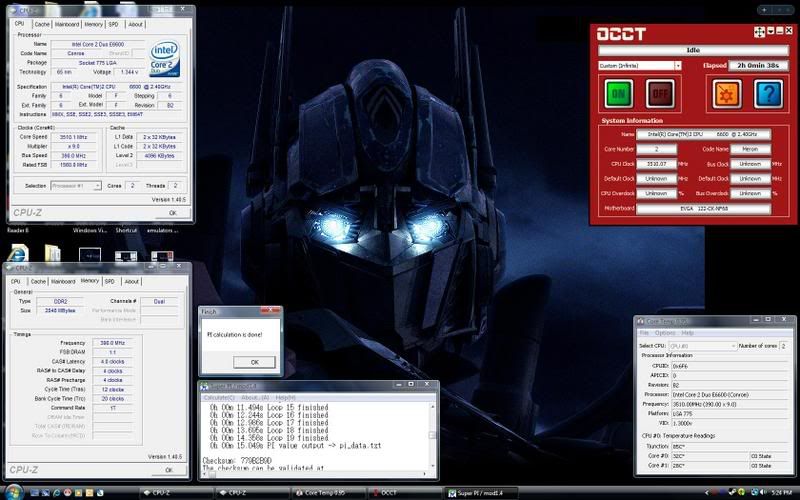Image resolution: width=800 pixels, height=500 pixels.
Task: Open SPD tab in top CPU-Z window
Action: tap(114, 24)
